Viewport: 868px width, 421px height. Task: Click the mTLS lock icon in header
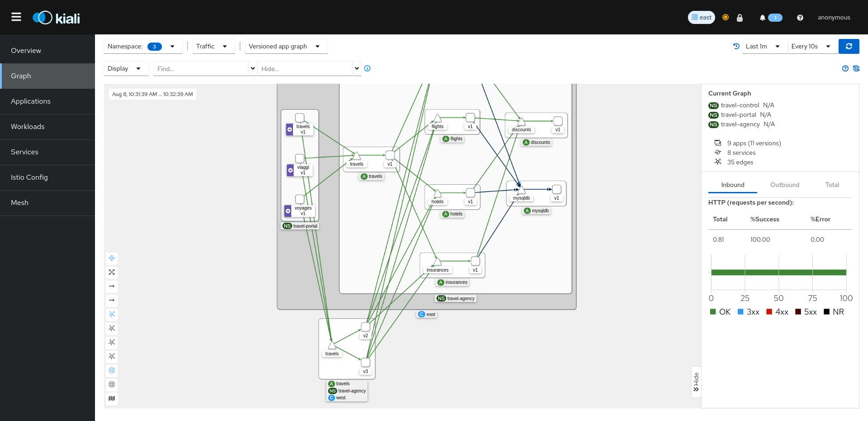[740, 18]
